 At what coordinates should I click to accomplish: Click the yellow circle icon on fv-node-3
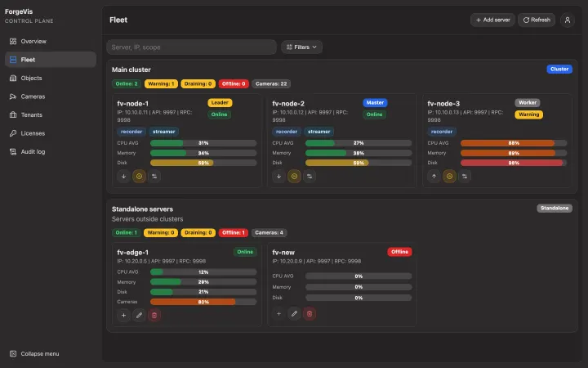pyautogui.click(x=450, y=176)
